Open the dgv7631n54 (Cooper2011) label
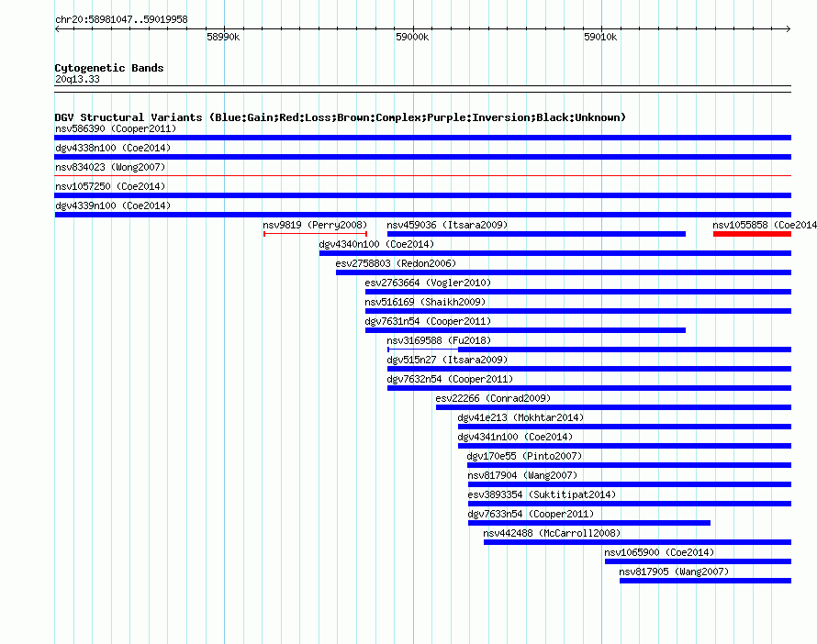The image size is (817, 644). (x=428, y=321)
